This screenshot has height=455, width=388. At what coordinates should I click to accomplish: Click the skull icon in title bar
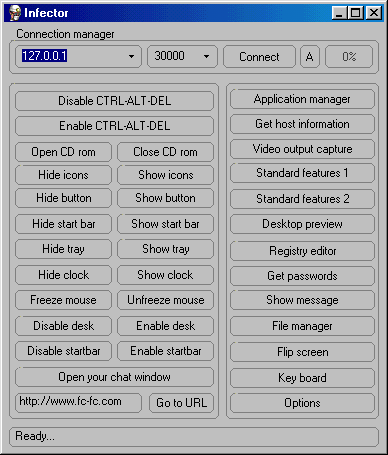tap(15, 13)
